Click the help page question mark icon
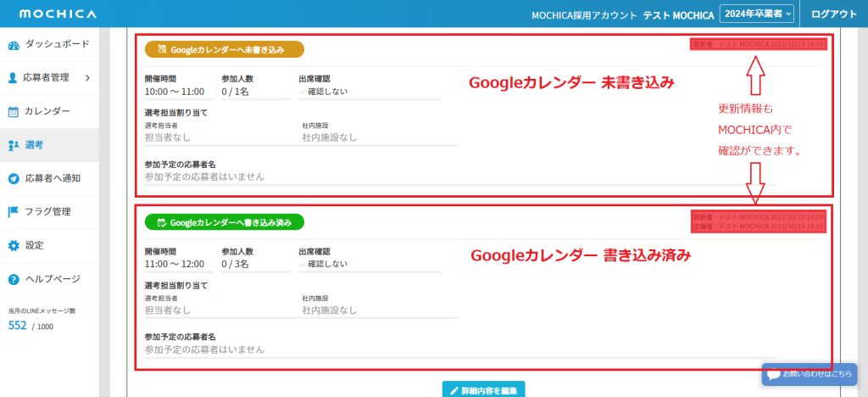This screenshot has width=868, height=397. [14, 279]
